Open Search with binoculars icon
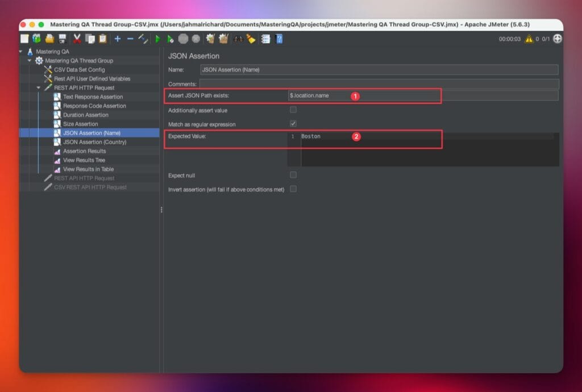Image resolution: width=582 pixels, height=392 pixels. pos(238,39)
